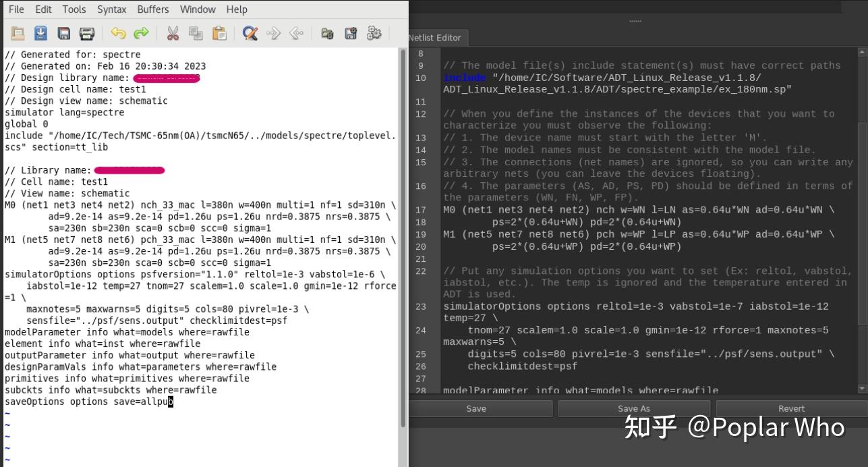Click the Netlist Editor scroll-up arrow
The width and height of the screenshot is (868, 467).
862,52
